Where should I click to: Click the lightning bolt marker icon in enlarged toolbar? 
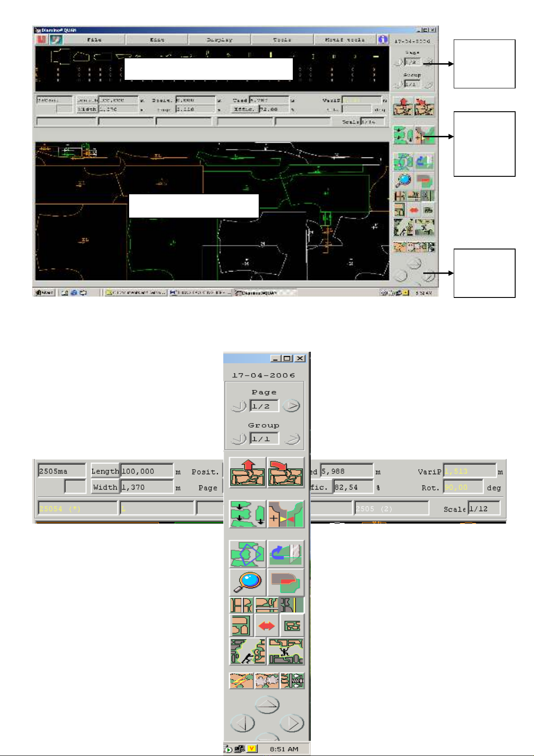click(241, 681)
